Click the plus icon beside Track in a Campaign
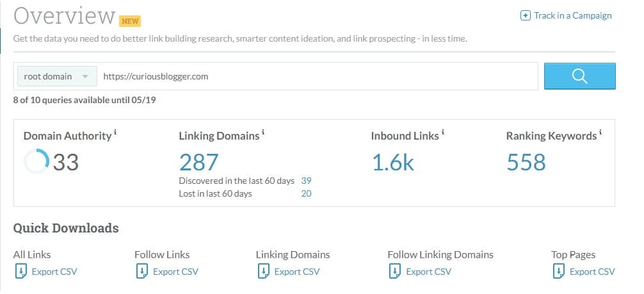Screen dimensions: 644x294 point(526,16)
